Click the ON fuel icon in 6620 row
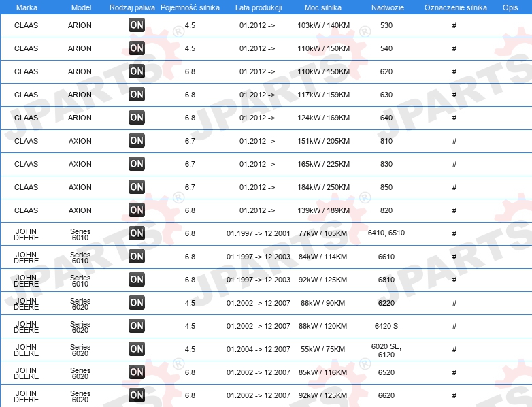This screenshot has height=407, width=532. coord(137,395)
